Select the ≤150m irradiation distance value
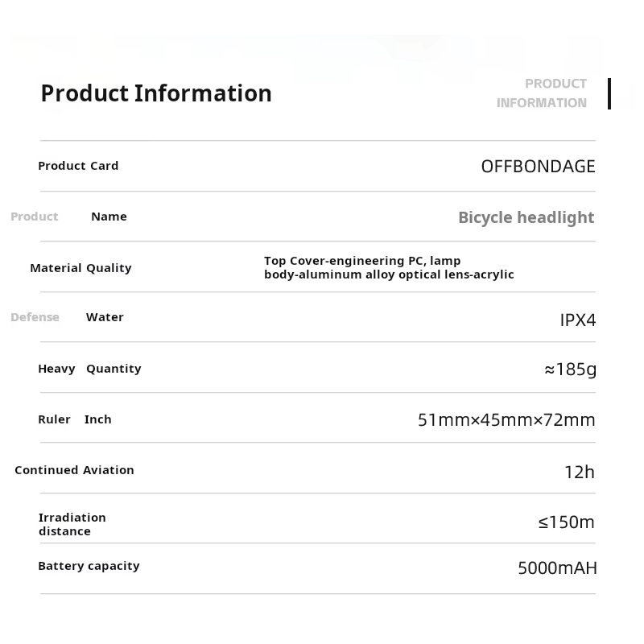644x644 pixels. click(566, 522)
